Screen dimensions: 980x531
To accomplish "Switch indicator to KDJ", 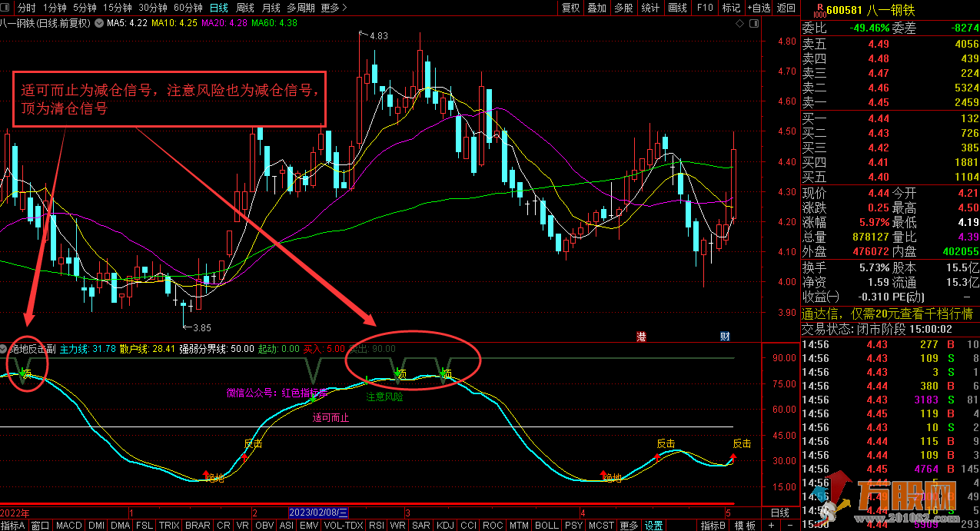I will pyautogui.click(x=445, y=526).
